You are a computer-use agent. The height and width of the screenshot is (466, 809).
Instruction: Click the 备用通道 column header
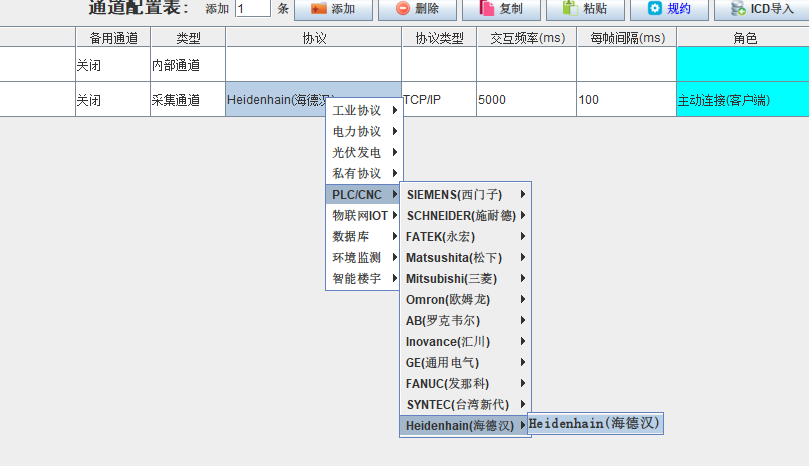tap(114, 38)
